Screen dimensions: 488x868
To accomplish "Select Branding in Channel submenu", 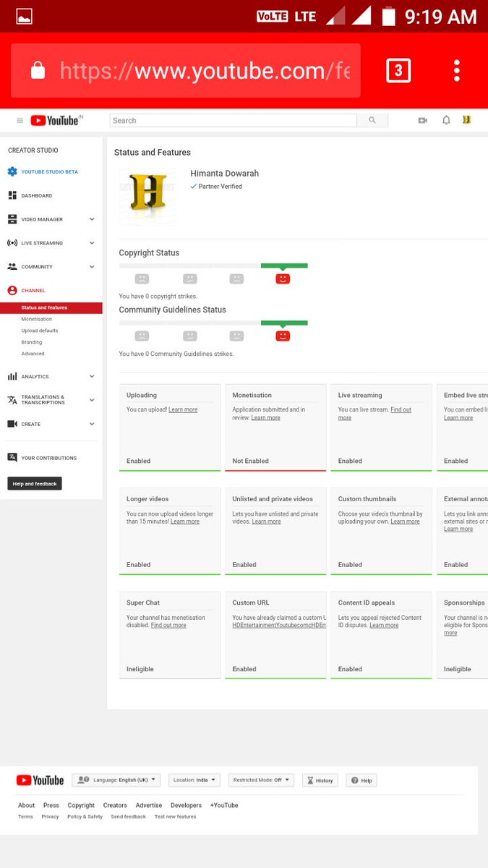I will tap(32, 342).
